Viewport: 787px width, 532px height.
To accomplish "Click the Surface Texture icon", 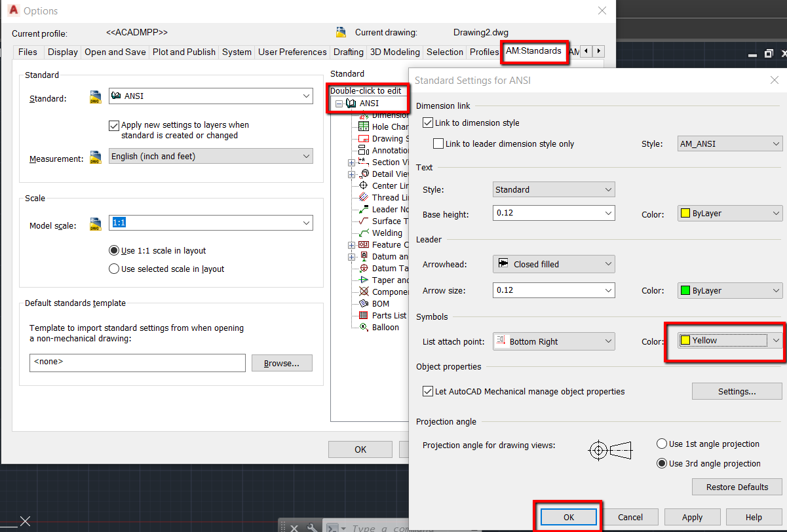I will (364, 221).
